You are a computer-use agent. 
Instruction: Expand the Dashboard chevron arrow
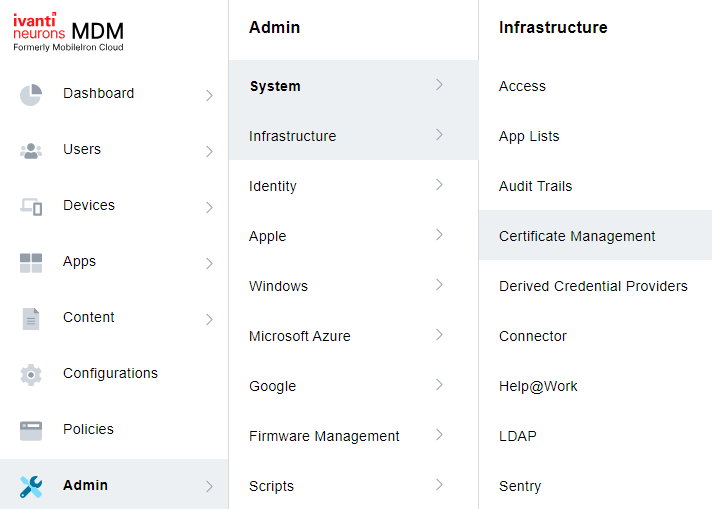pyautogui.click(x=209, y=95)
